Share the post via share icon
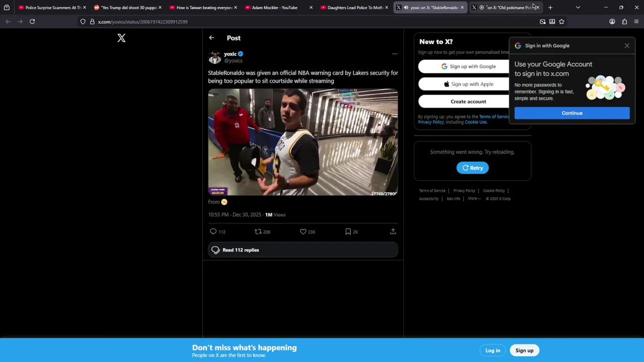 tap(393, 232)
